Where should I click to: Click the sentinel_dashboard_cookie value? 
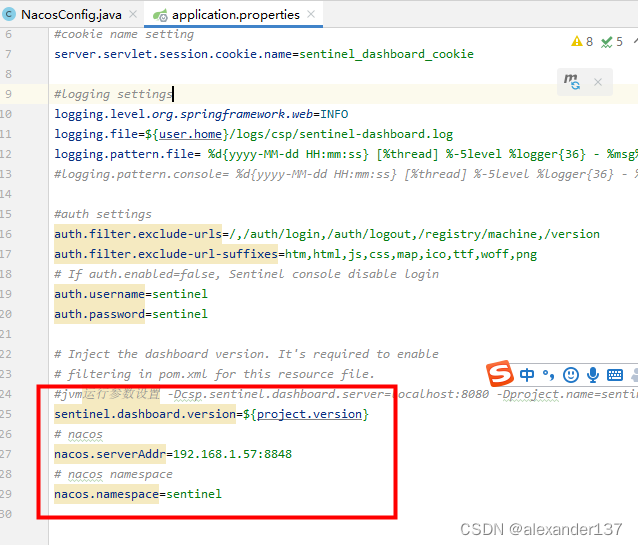pyautogui.click(x=386, y=54)
